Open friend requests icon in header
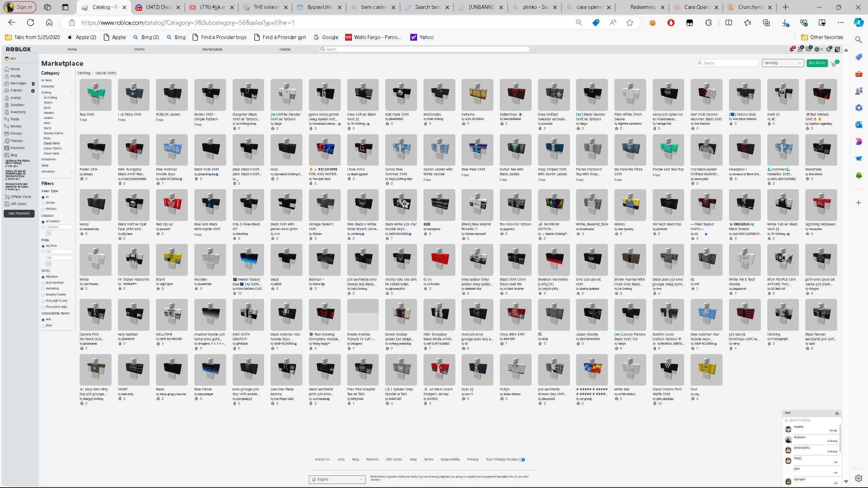The height and width of the screenshot is (488, 868). point(800,49)
